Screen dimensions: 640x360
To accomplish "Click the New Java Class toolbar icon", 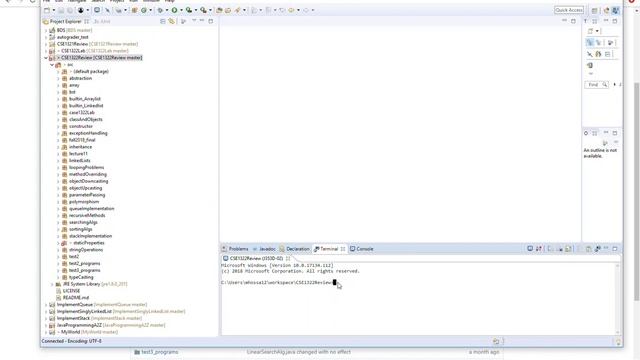I will tap(144, 10).
